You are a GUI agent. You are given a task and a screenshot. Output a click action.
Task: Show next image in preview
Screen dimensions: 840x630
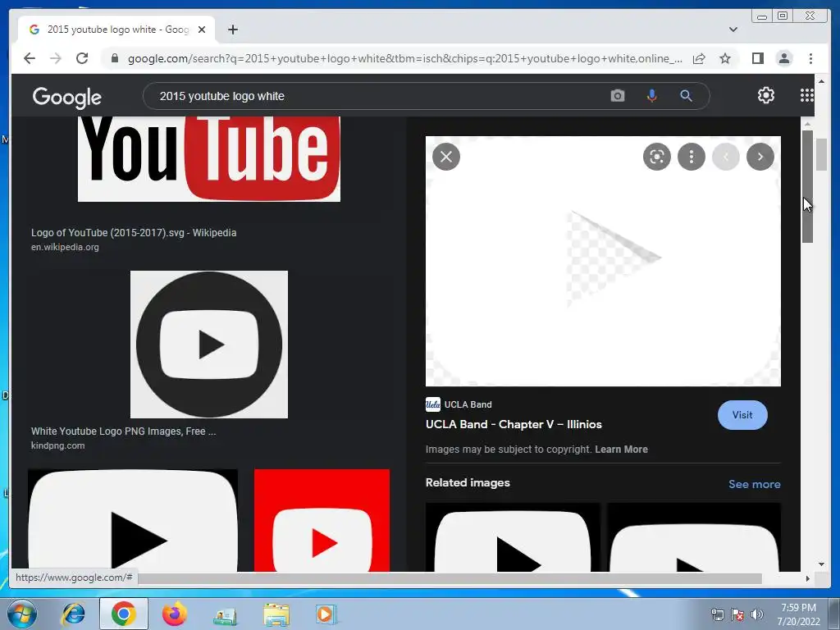pos(760,157)
